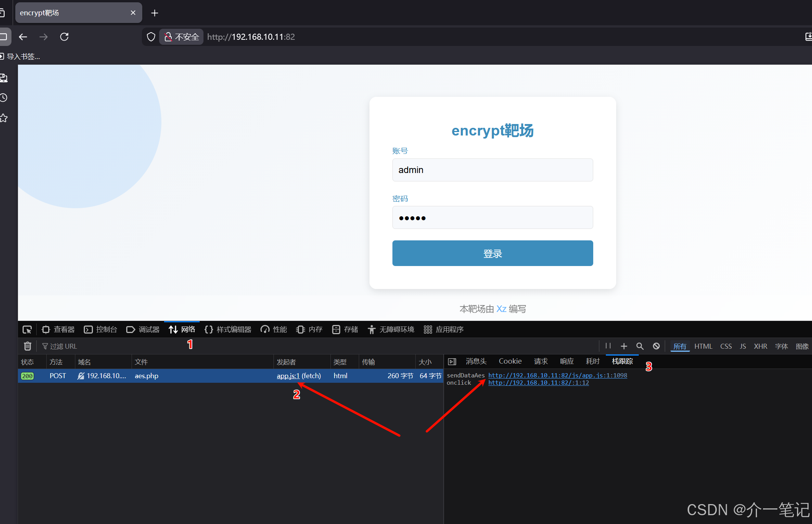The width and height of the screenshot is (812, 524).
Task: Click the 不安全 site security indicator
Action: click(x=182, y=37)
